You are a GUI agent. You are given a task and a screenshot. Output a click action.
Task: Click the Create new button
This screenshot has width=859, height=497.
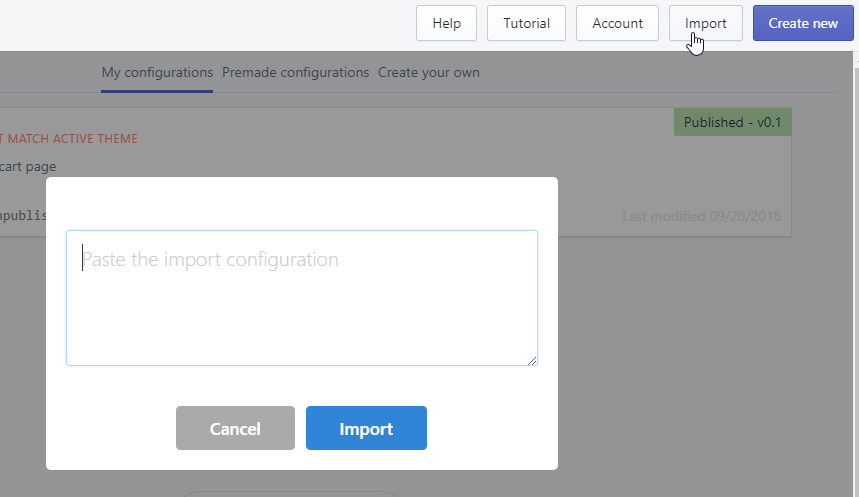[803, 23]
